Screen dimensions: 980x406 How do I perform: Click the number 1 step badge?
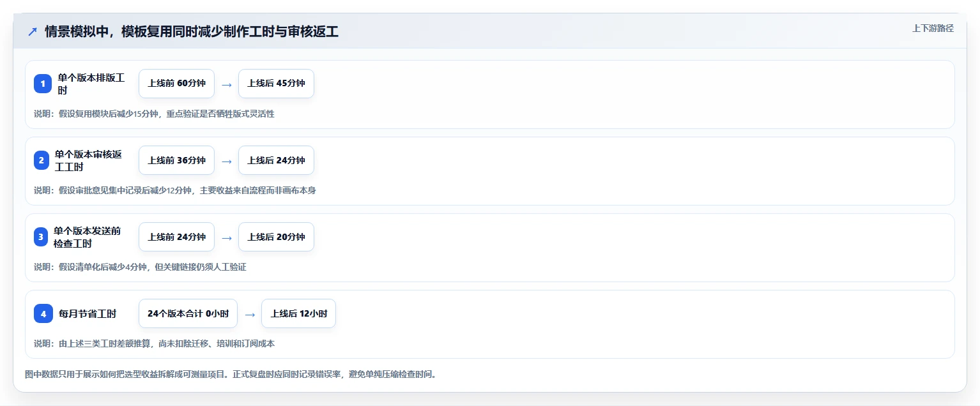click(43, 84)
